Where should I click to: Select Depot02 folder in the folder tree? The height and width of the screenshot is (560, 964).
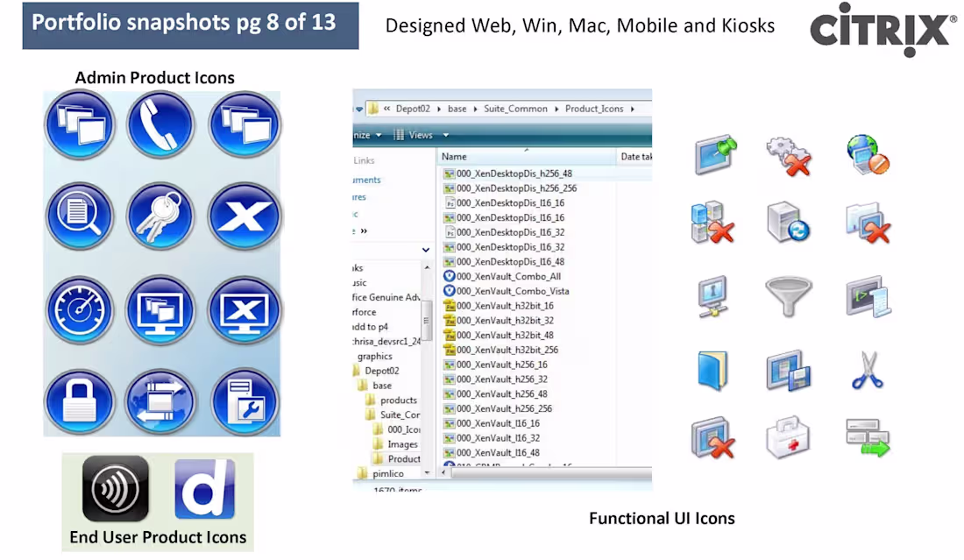[x=376, y=371]
